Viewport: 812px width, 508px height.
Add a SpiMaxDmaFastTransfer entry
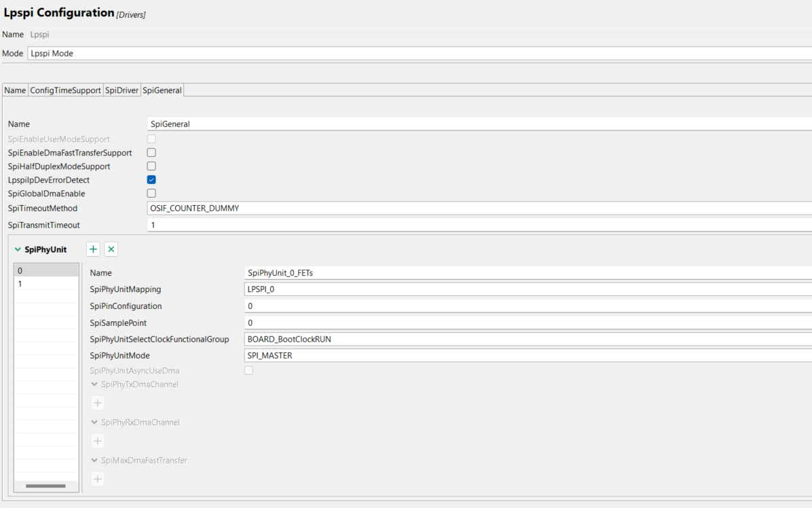point(97,479)
